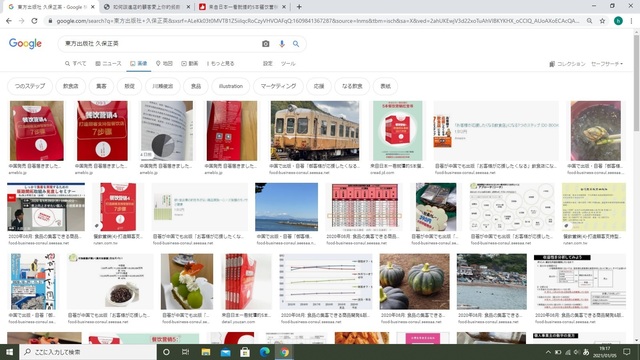Click the IME あ input indicator

click(586, 352)
